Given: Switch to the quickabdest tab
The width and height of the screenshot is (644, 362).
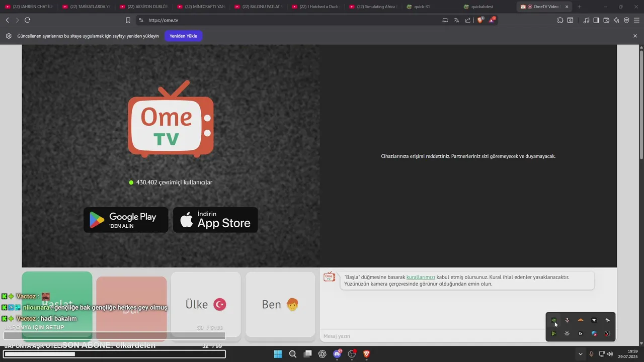Looking at the screenshot, I should (488, 7).
